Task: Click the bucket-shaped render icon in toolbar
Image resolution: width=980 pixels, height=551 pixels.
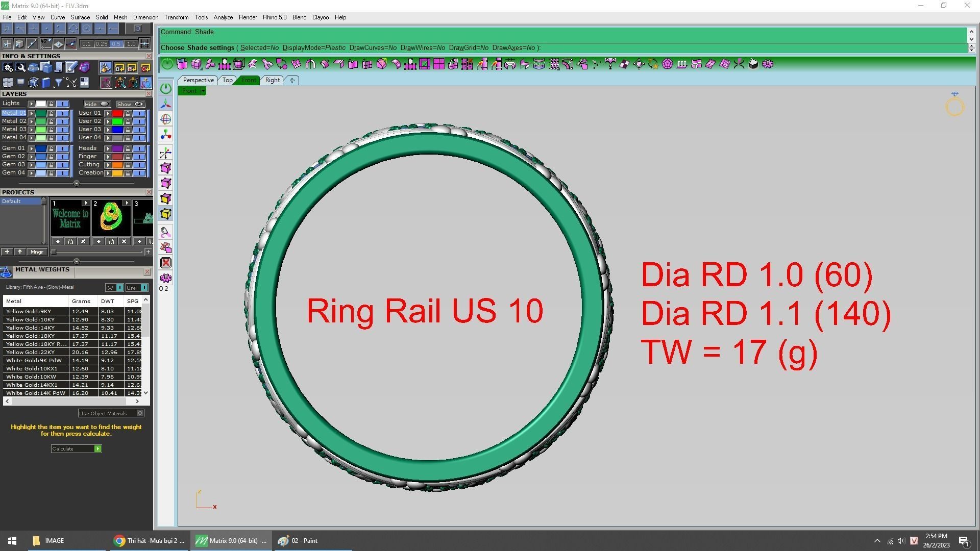Action: (753, 64)
